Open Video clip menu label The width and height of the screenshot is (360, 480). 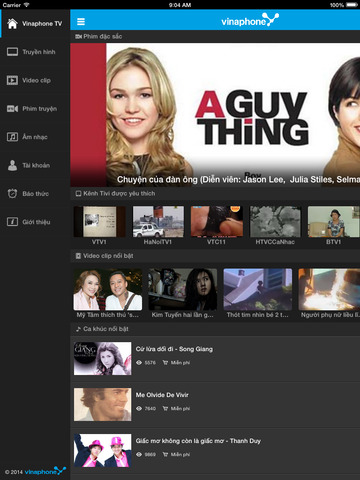(36, 80)
